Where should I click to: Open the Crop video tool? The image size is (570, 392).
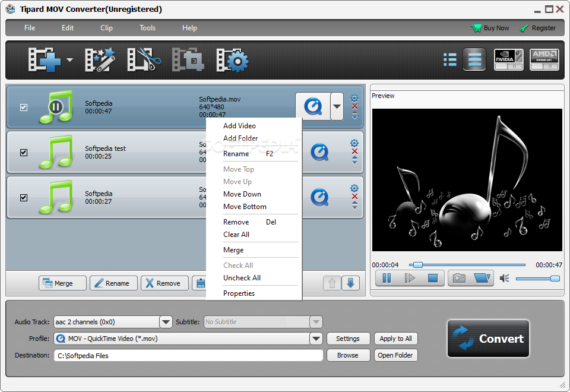click(188, 59)
